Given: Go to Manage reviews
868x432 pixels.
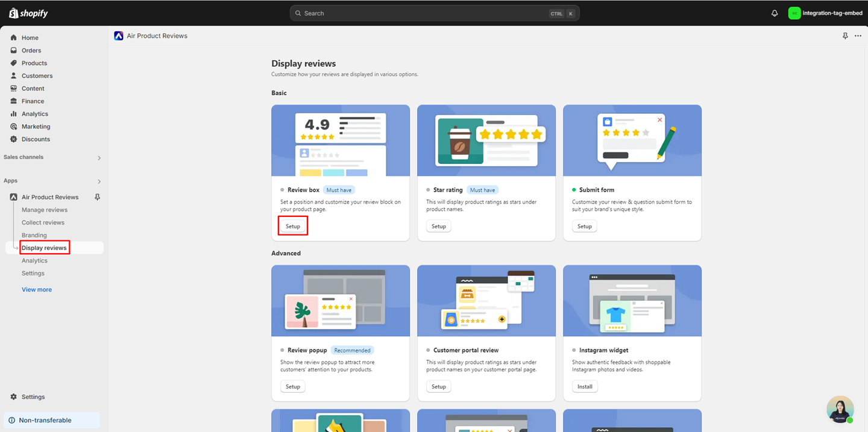Looking at the screenshot, I should click(45, 210).
